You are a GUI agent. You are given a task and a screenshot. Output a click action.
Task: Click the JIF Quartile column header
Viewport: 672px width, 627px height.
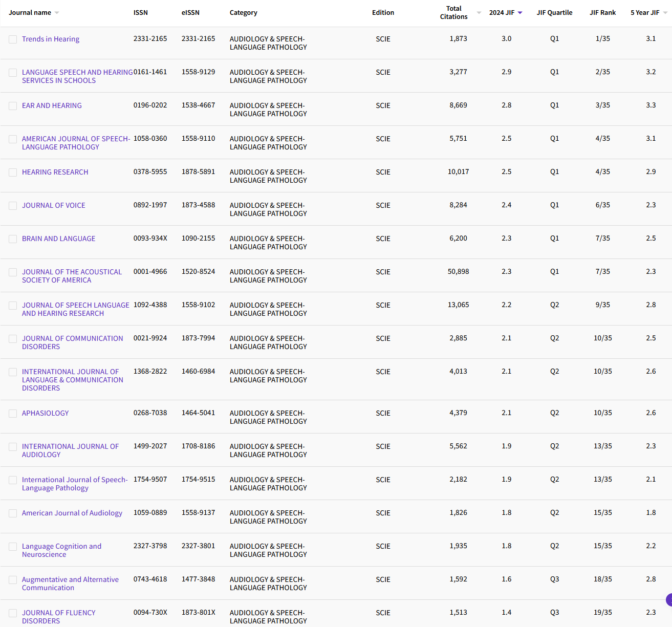[x=554, y=13]
